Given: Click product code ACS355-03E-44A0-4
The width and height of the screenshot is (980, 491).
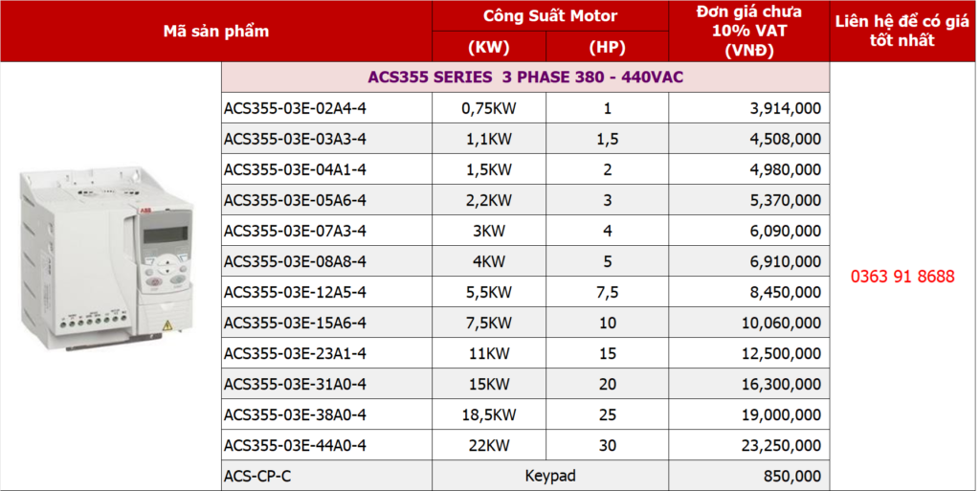Looking at the screenshot, I should pos(295,445).
